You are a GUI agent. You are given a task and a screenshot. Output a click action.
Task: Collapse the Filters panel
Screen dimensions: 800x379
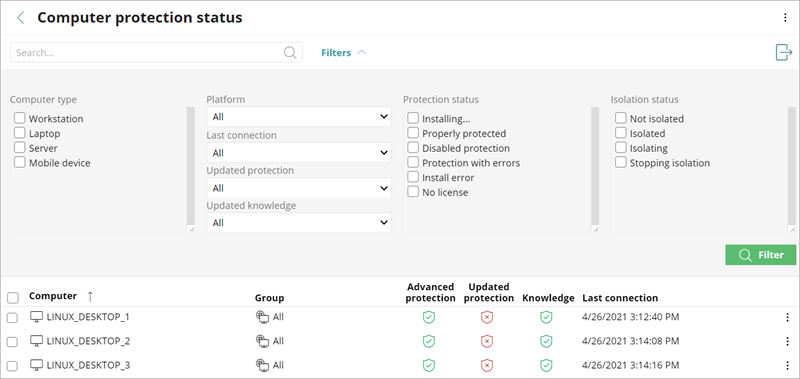click(343, 53)
